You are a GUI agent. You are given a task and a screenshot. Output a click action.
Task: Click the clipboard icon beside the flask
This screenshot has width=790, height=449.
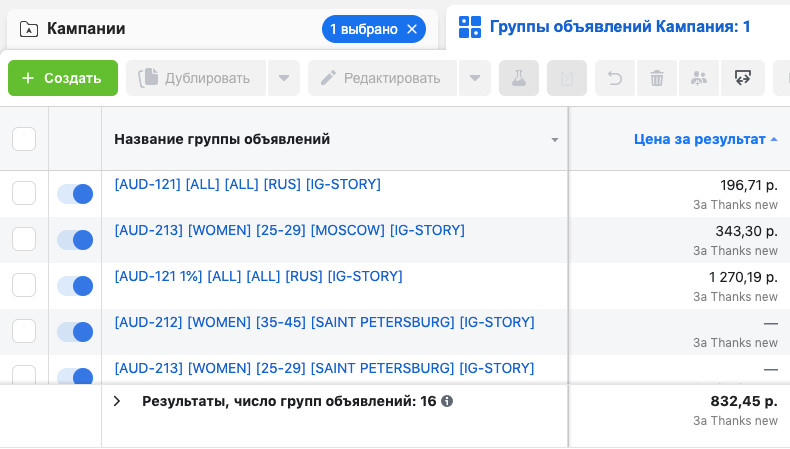567,78
